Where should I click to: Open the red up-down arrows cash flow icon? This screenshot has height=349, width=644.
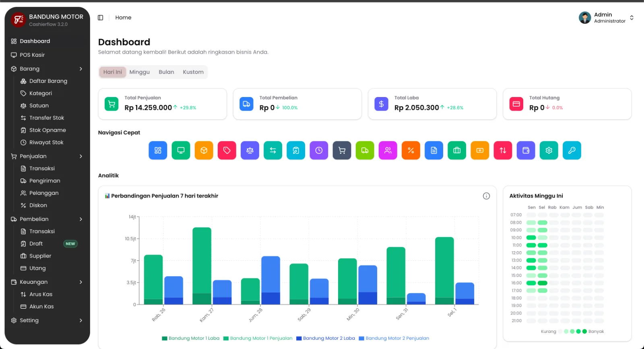(x=503, y=150)
